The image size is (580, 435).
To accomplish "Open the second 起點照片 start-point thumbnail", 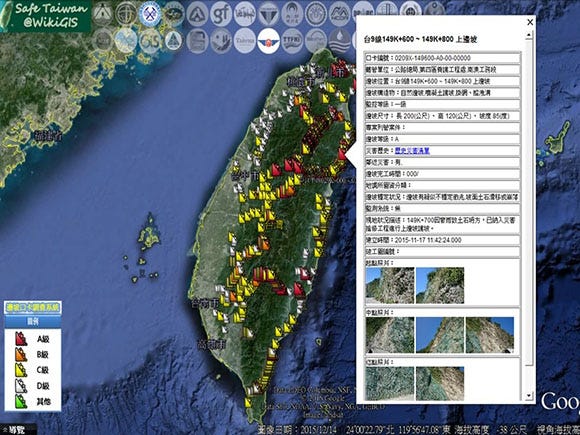I will 440,286.
